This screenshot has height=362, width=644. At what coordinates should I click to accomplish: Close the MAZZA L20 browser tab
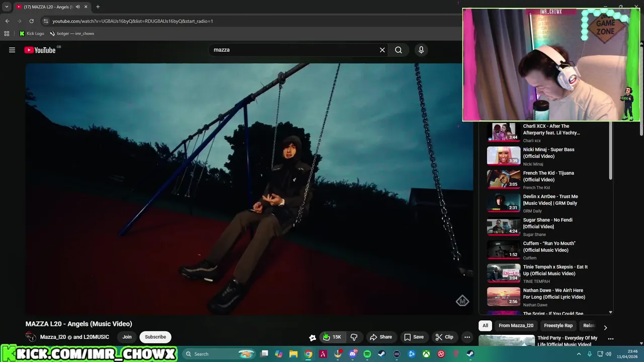pyautogui.click(x=86, y=7)
